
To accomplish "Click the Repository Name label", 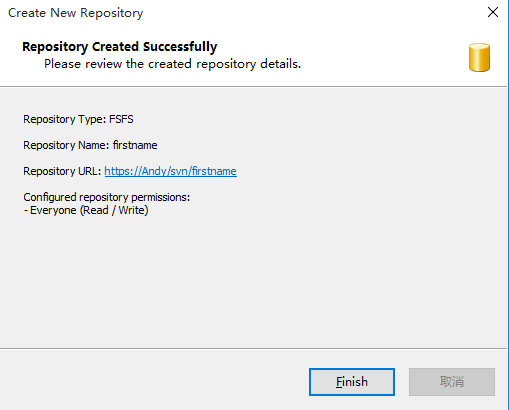I will click(x=66, y=145).
